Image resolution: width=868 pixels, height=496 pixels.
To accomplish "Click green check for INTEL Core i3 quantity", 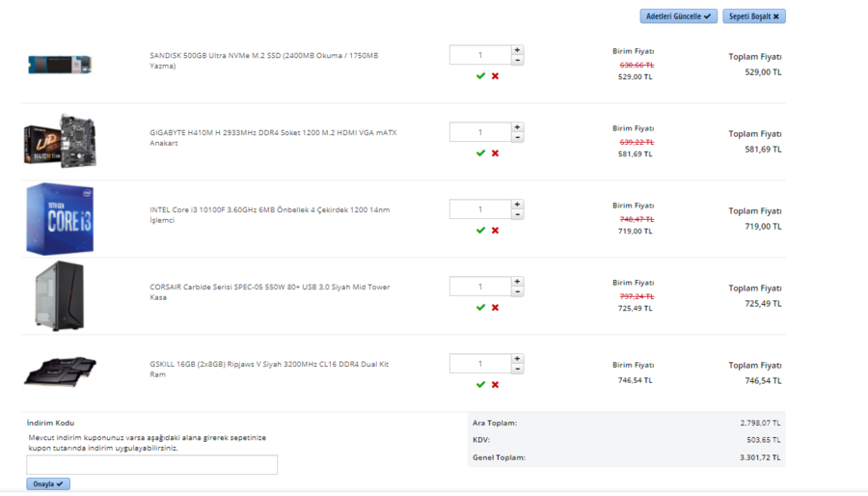I will coord(480,231).
